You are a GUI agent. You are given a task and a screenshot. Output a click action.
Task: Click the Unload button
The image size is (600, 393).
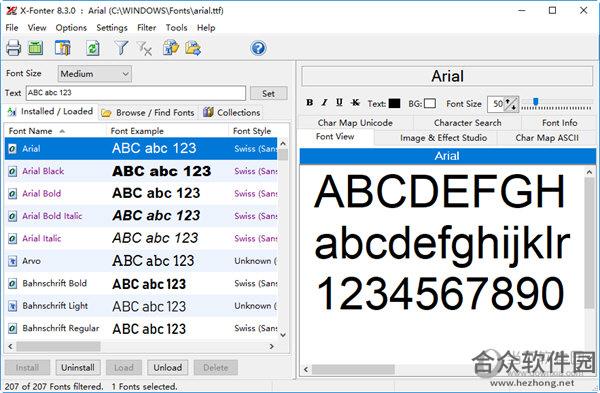168,368
